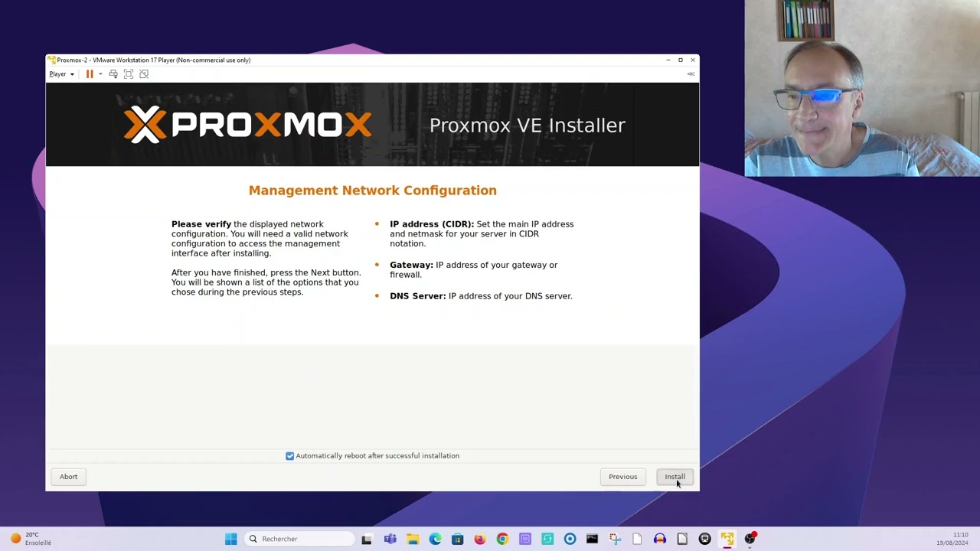The image size is (980, 551).
Task: Close the VMware Player window
Action: (693, 60)
